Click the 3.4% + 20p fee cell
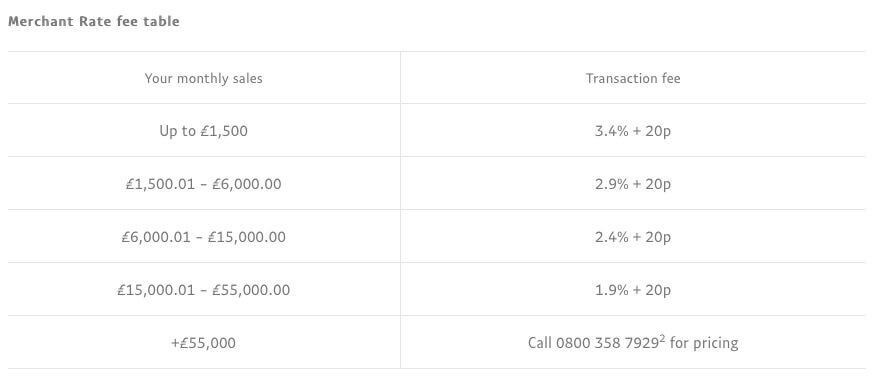The width and height of the screenshot is (881, 380). click(633, 131)
